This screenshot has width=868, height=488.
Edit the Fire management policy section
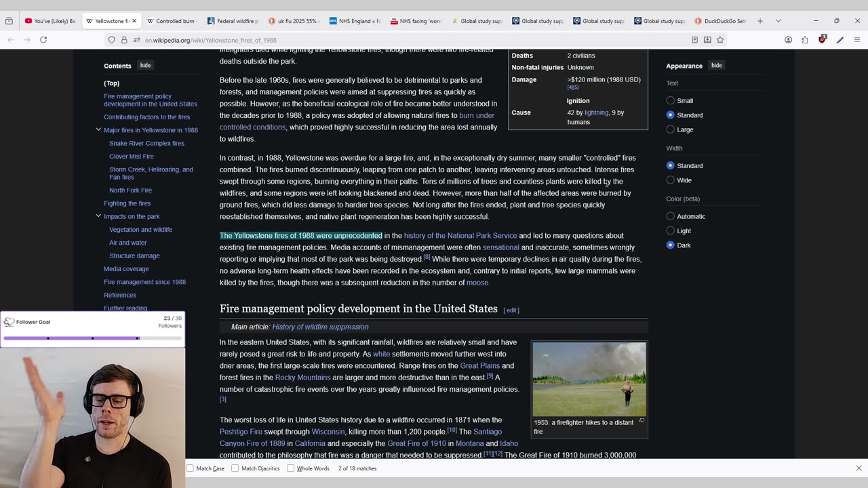click(511, 310)
